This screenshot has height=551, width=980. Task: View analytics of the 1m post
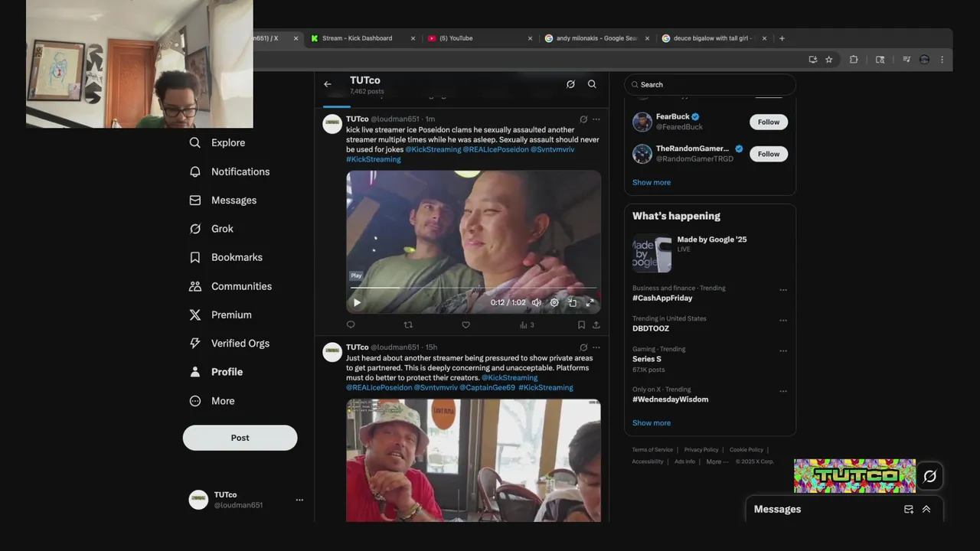pyautogui.click(x=527, y=324)
